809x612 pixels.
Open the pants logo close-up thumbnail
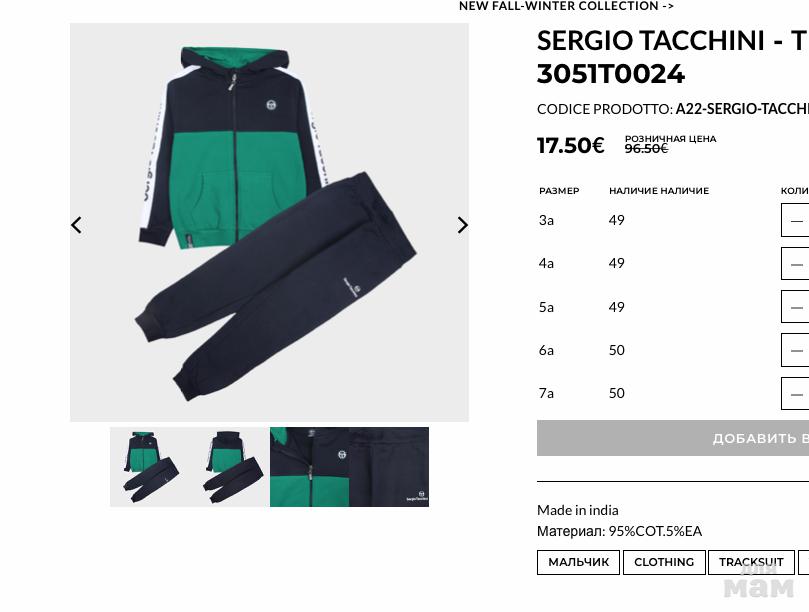click(x=389, y=467)
